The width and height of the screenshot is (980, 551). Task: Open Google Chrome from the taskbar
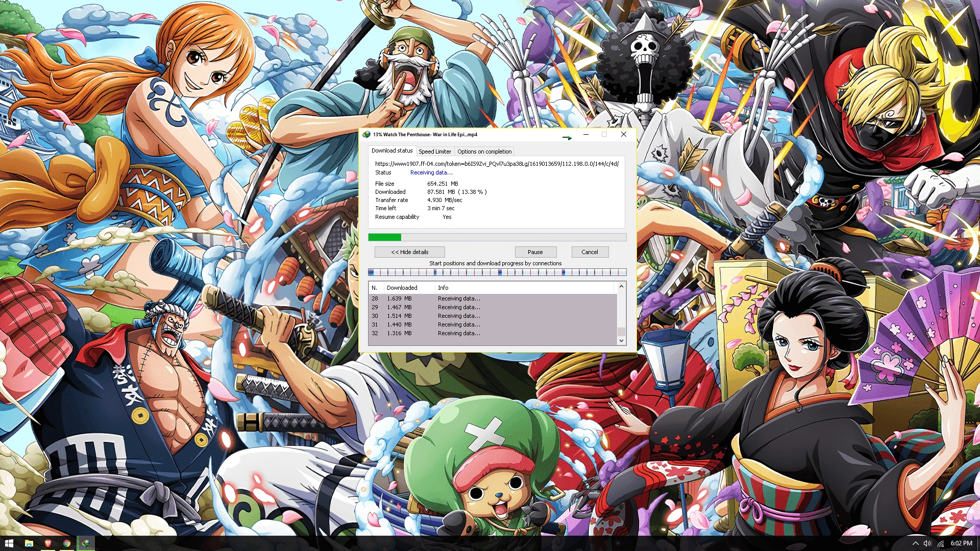67,543
